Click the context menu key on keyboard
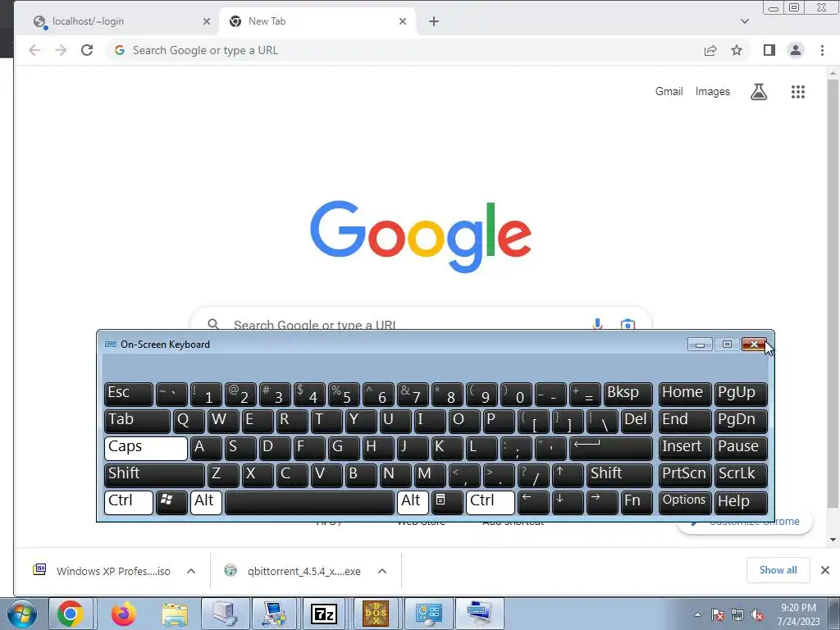The height and width of the screenshot is (630, 840). 447,502
